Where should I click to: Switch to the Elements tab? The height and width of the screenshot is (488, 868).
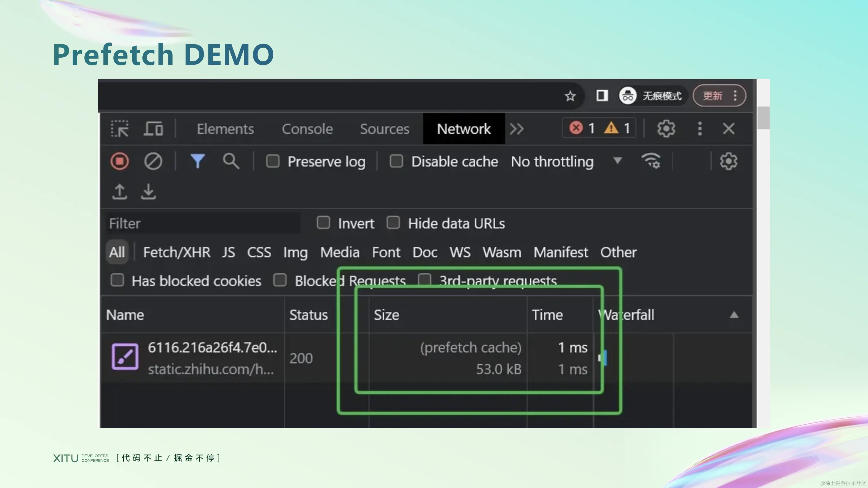pos(225,129)
